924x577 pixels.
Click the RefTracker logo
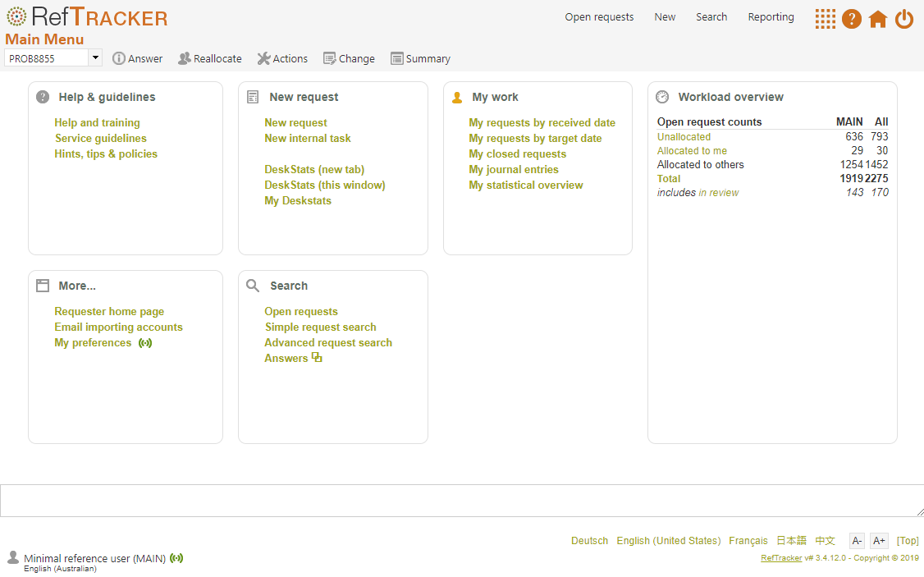(87, 16)
